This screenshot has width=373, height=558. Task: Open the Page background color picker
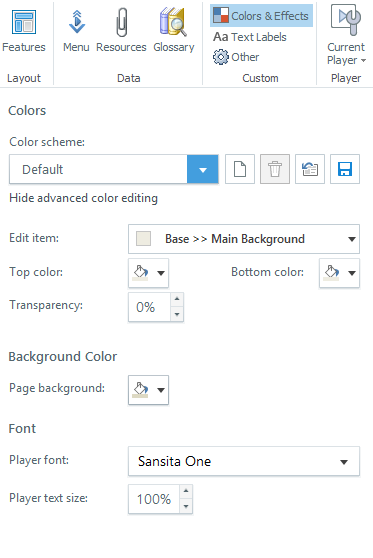pyautogui.click(x=148, y=390)
